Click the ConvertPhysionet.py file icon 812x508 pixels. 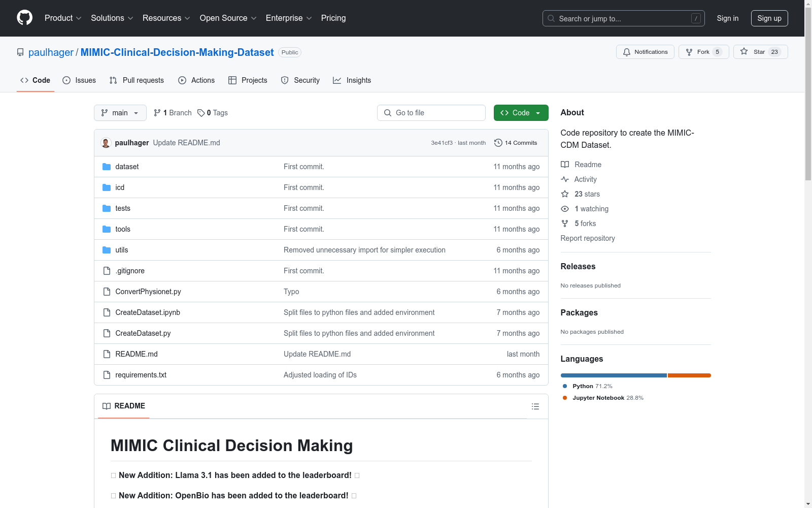[107, 292]
